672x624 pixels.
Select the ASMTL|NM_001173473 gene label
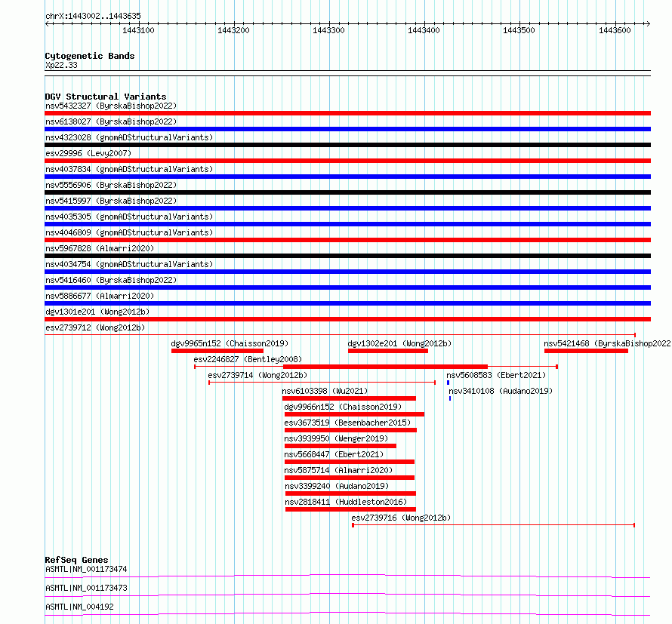pos(86,588)
